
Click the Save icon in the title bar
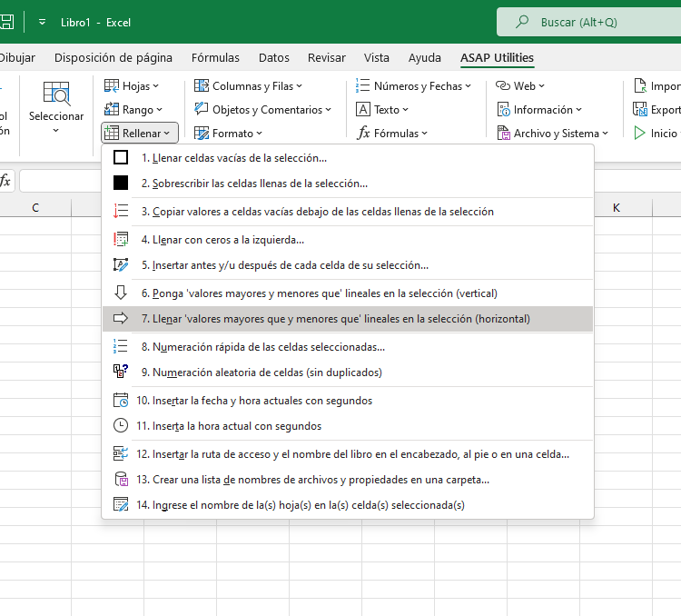6,22
